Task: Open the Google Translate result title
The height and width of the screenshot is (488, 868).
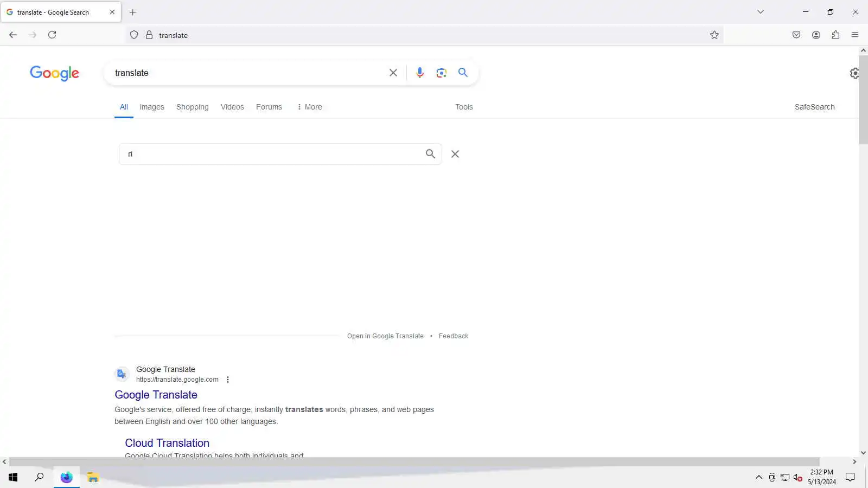Action: click(x=156, y=395)
